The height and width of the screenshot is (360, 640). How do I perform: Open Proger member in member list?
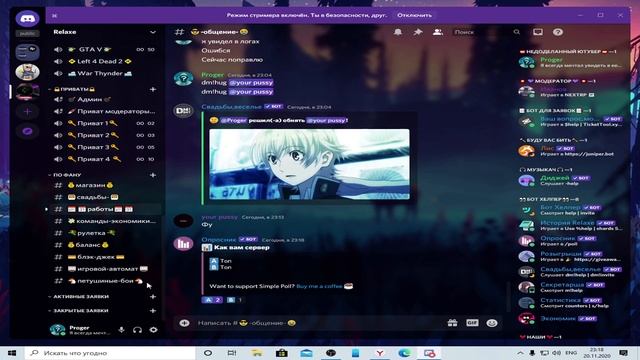point(571,62)
